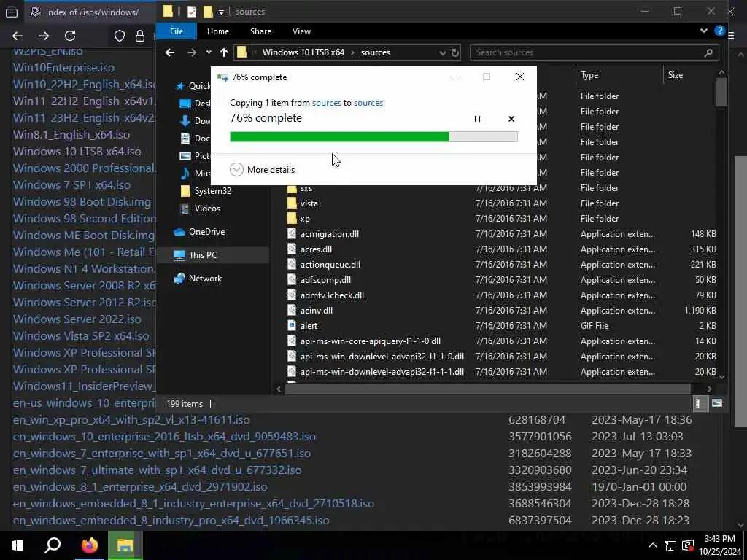Select the vista folder
Viewport: 747px width, 560px height.
309,203
